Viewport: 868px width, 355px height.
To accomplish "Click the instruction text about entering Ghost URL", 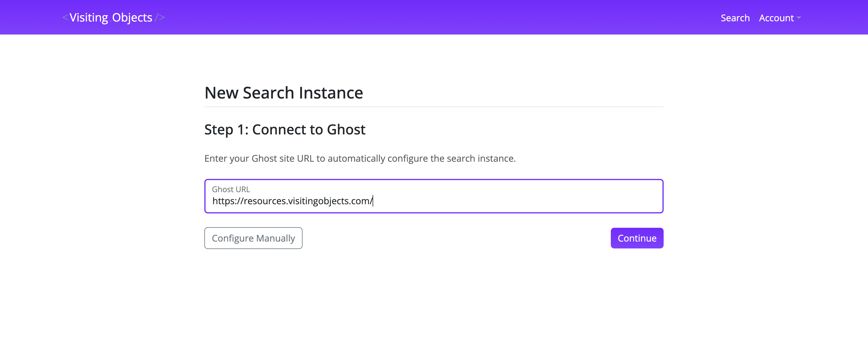I will point(360,158).
